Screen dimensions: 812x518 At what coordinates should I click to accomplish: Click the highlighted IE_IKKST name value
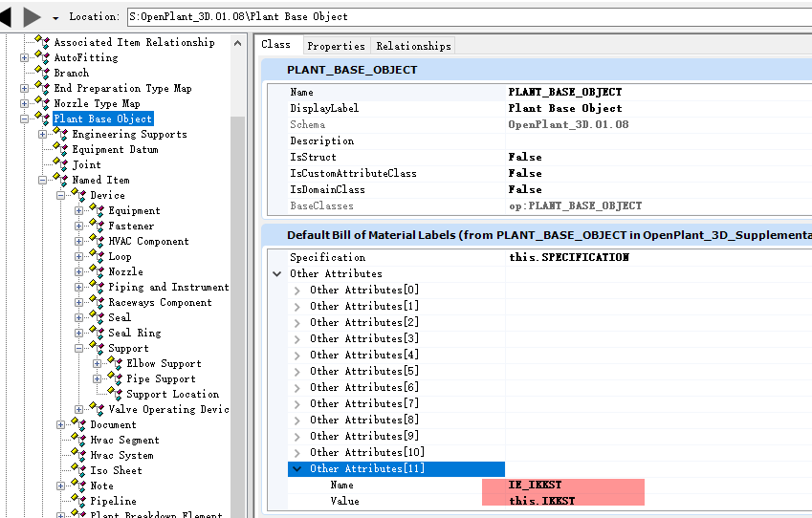564,486
